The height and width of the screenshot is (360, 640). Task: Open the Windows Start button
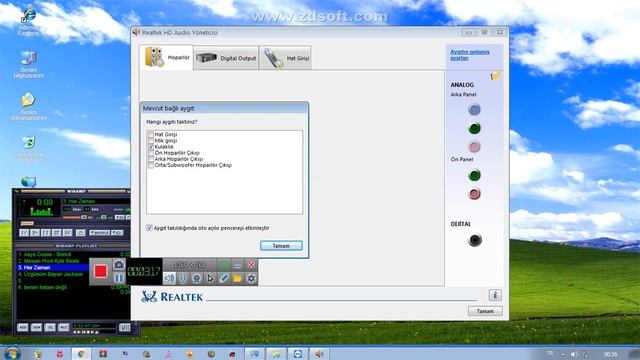tap(11, 353)
